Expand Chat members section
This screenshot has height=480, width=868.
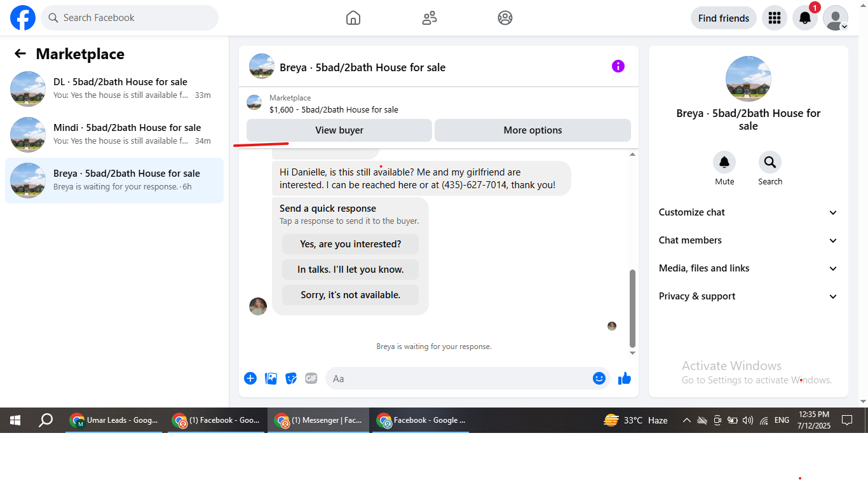pos(749,240)
